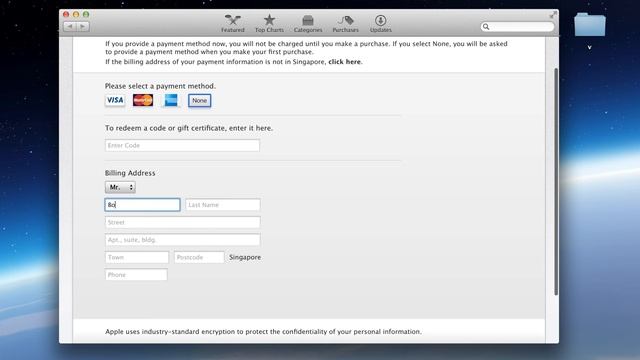Click the Postcode field

199,257
